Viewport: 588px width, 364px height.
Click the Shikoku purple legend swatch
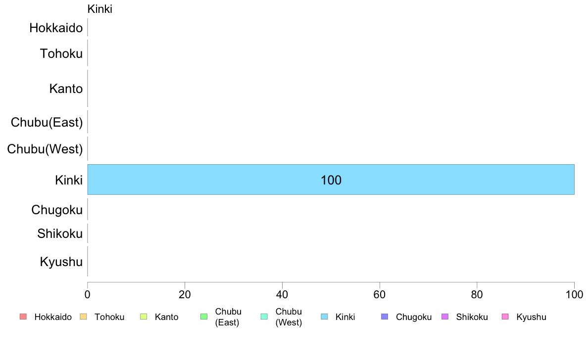pos(445,317)
